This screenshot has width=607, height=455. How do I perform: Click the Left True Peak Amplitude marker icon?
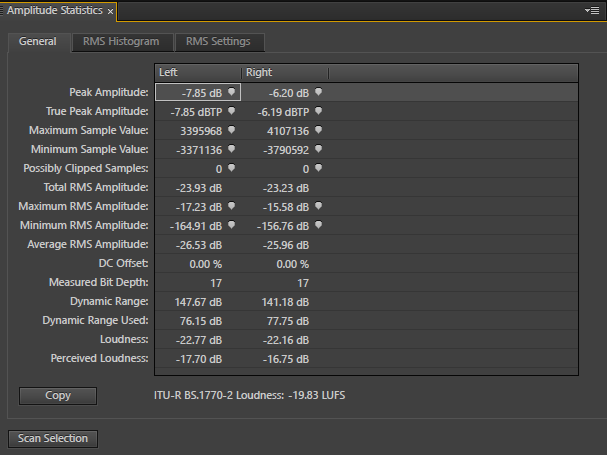coord(231,111)
